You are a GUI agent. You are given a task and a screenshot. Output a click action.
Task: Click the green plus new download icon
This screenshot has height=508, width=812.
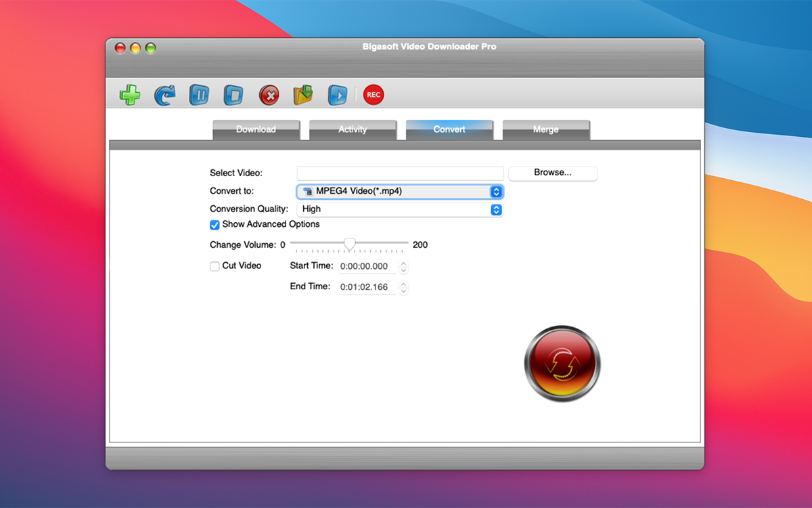pyautogui.click(x=130, y=95)
